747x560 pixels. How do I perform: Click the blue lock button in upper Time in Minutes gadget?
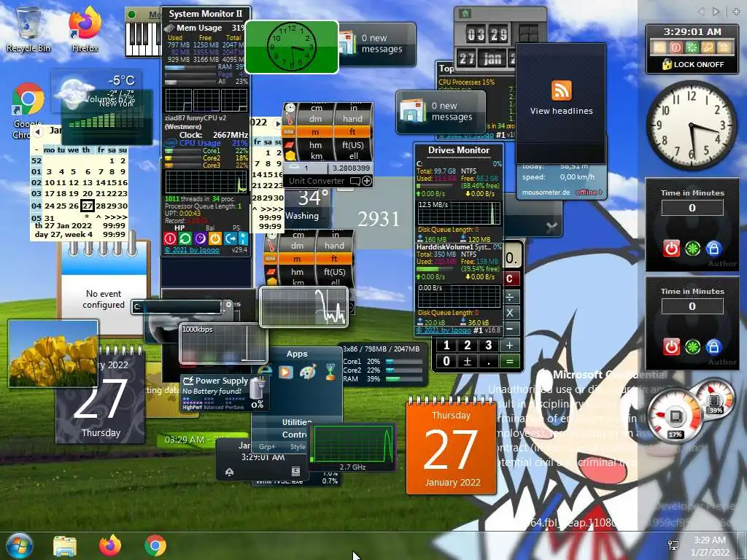tap(713, 249)
